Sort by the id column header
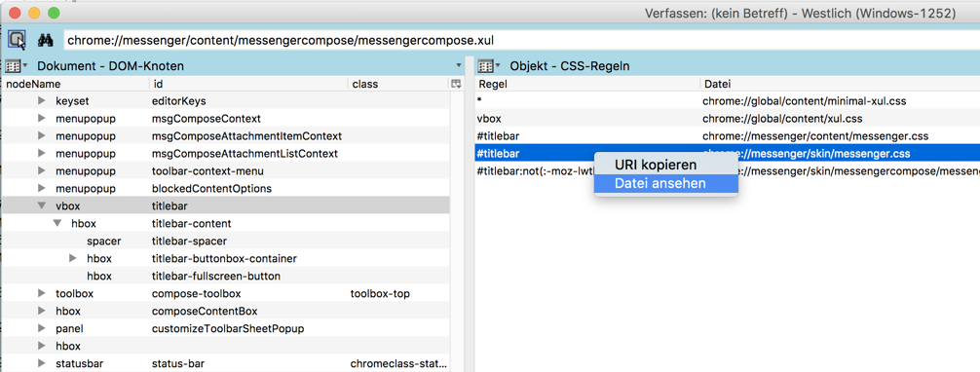Screen dimensions: 980x372 click(x=248, y=84)
